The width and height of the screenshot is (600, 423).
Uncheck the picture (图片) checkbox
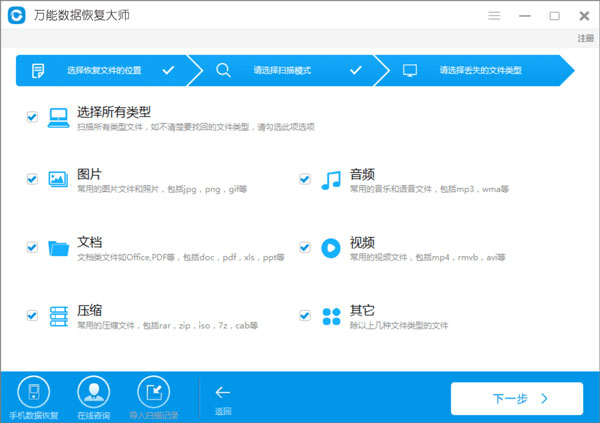tap(32, 179)
